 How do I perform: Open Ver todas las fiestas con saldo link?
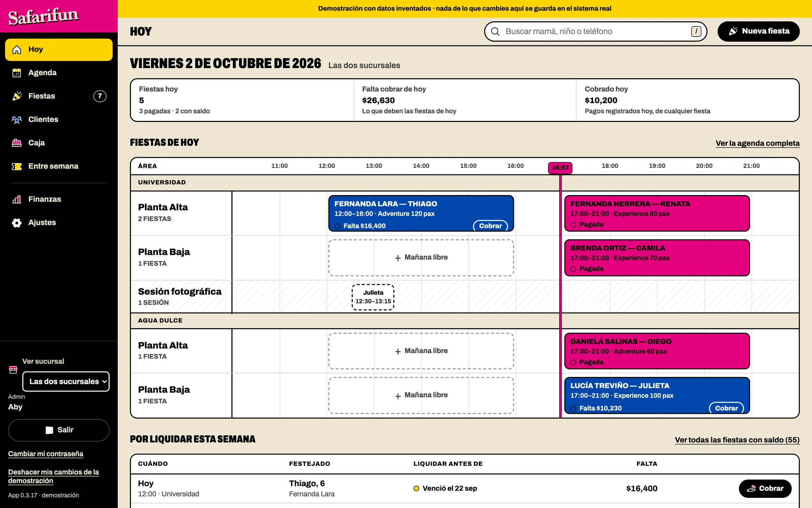click(737, 440)
